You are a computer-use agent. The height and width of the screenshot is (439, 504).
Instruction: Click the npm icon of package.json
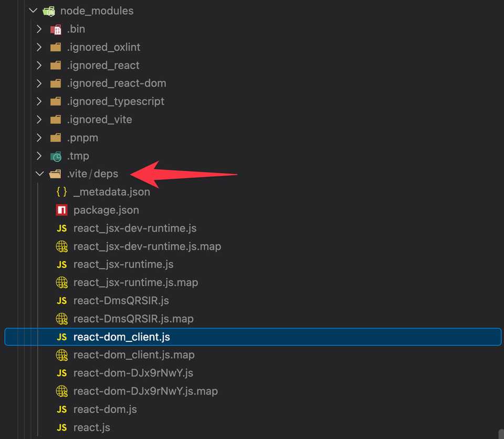62,210
